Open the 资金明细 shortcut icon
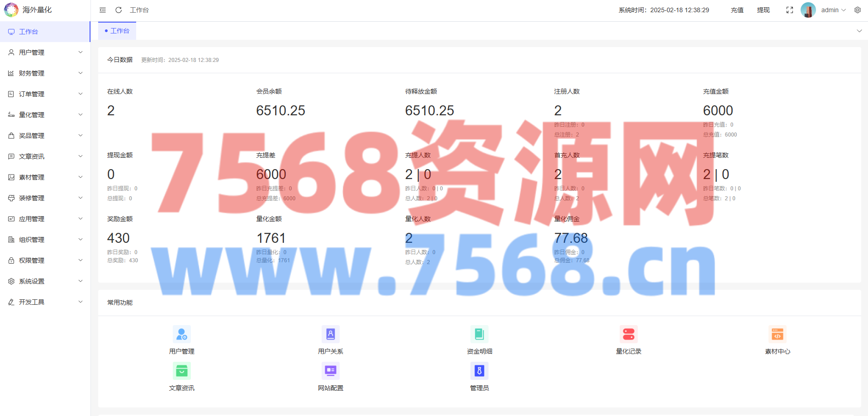 coord(479,335)
